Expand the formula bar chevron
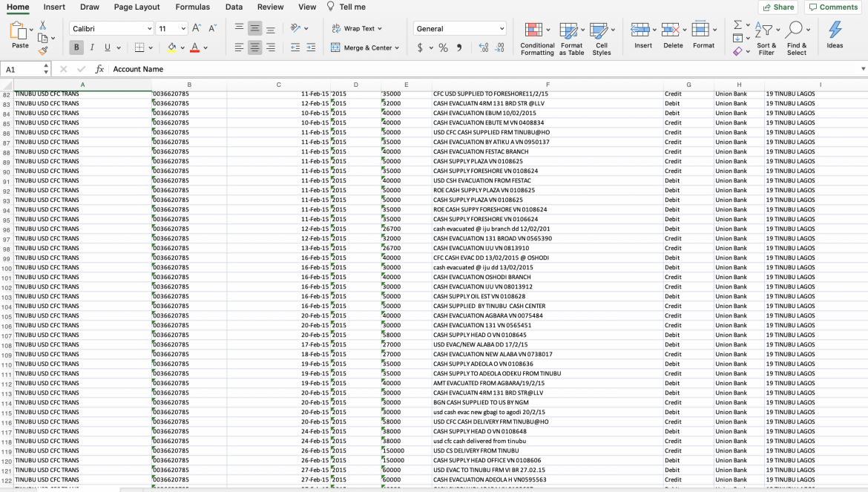The image size is (868, 492). pyautogui.click(x=863, y=69)
